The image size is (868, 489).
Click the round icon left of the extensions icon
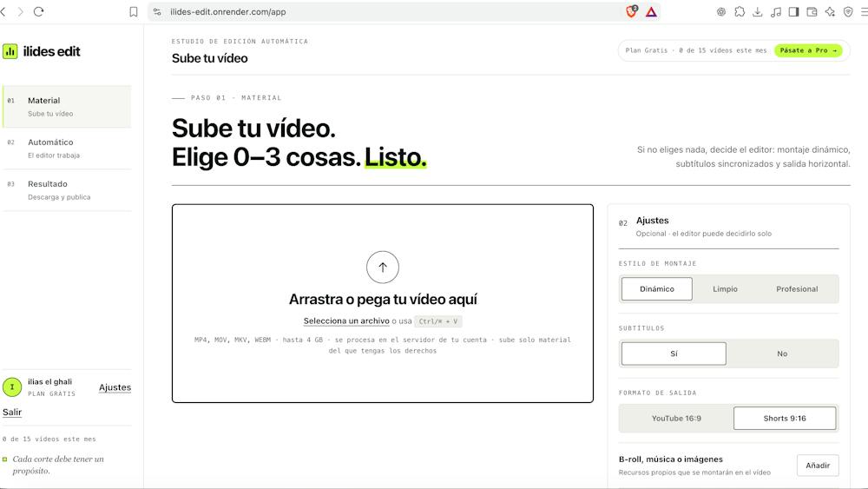721,11
